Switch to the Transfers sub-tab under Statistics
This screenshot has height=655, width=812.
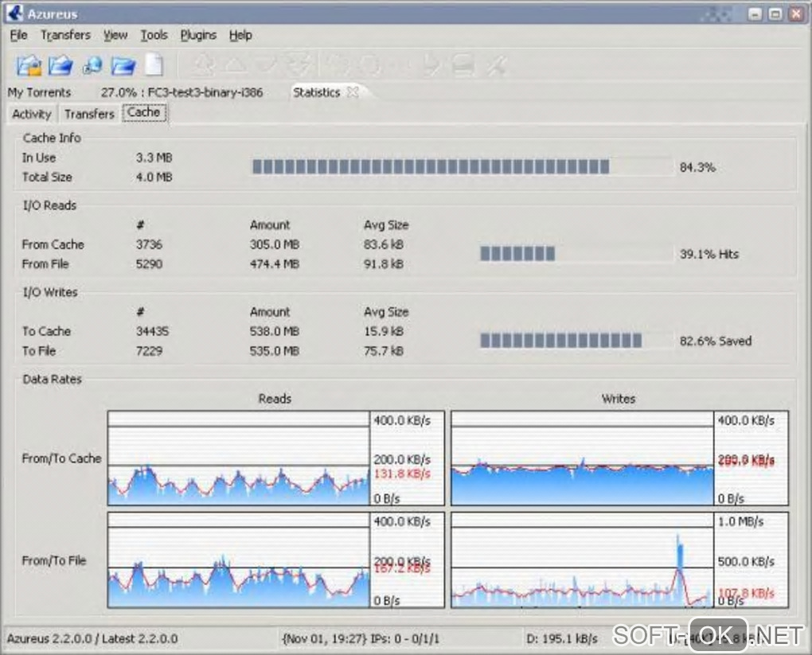click(x=89, y=114)
